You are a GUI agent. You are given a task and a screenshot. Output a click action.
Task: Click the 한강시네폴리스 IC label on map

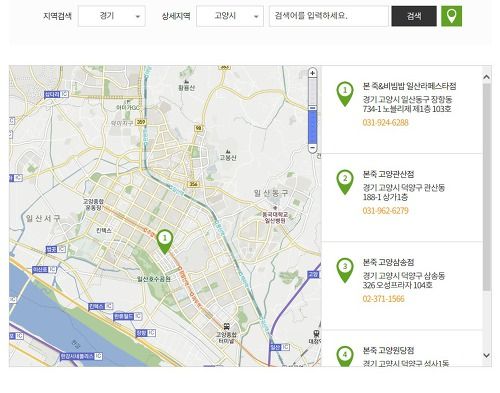click(x=81, y=356)
